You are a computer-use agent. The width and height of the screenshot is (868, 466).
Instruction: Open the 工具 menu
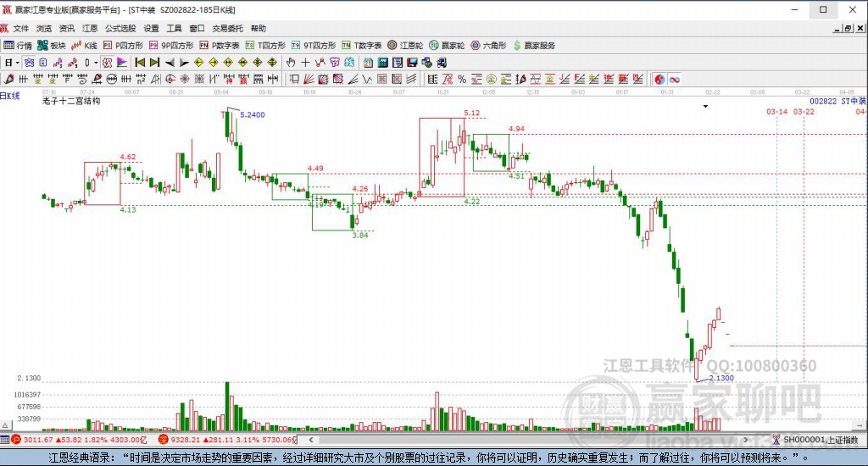coord(175,28)
